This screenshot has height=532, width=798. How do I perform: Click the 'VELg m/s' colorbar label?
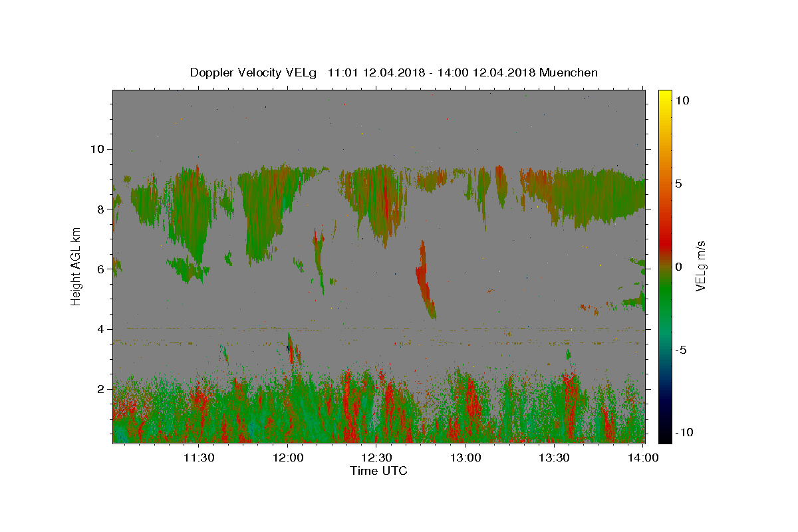[x=700, y=267]
